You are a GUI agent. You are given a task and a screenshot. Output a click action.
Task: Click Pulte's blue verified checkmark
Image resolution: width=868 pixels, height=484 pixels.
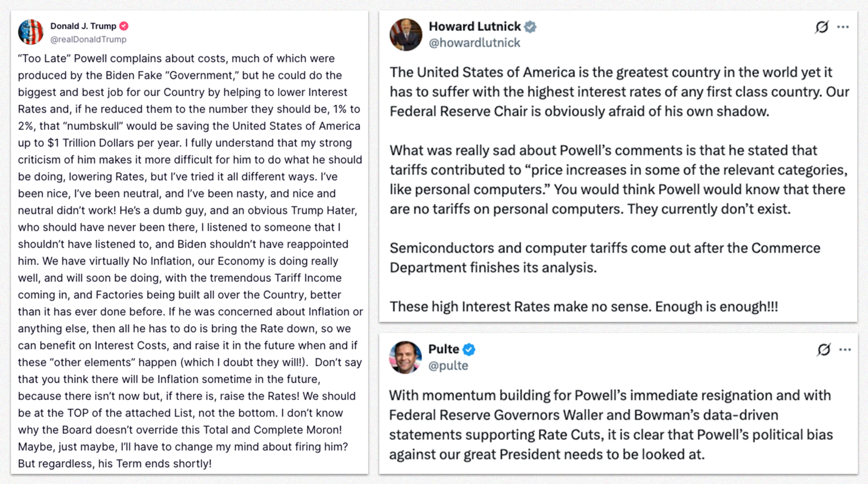point(469,350)
